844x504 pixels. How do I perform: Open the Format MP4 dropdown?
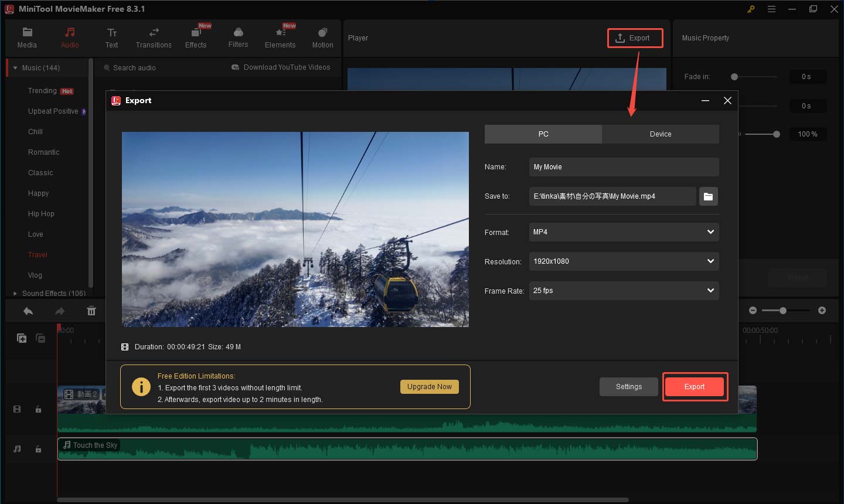[x=624, y=232]
